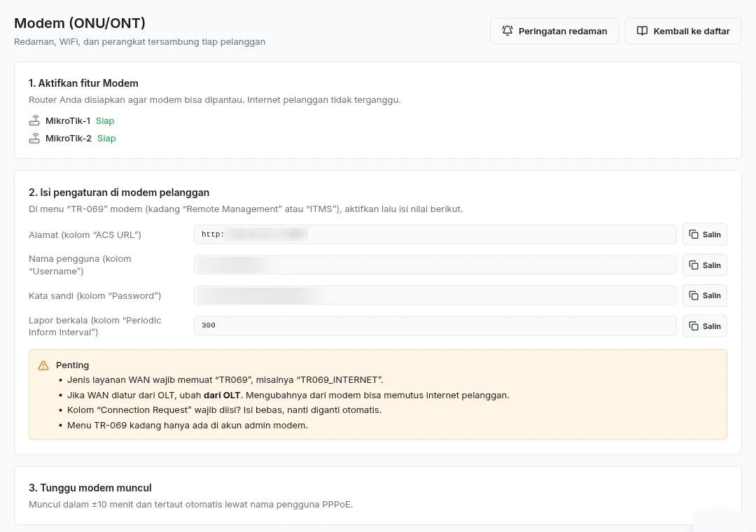This screenshot has height=532, width=756.
Task: Click the Siap status next to MikroTik-2
Action: tap(106, 139)
